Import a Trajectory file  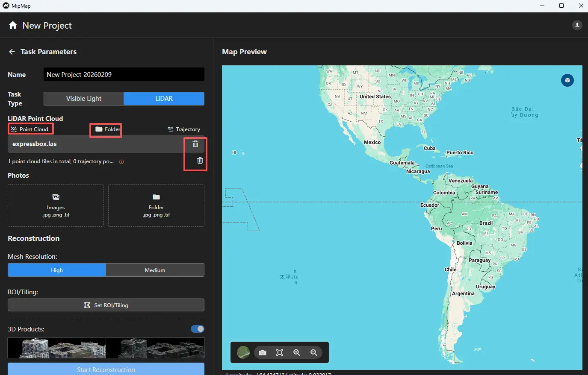[x=184, y=129]
